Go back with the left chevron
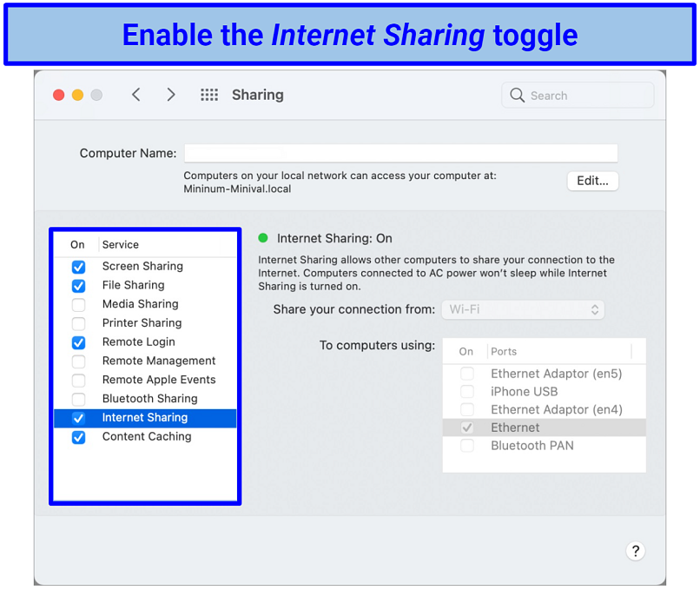The image size is (700, 590). tap(136, 95)
